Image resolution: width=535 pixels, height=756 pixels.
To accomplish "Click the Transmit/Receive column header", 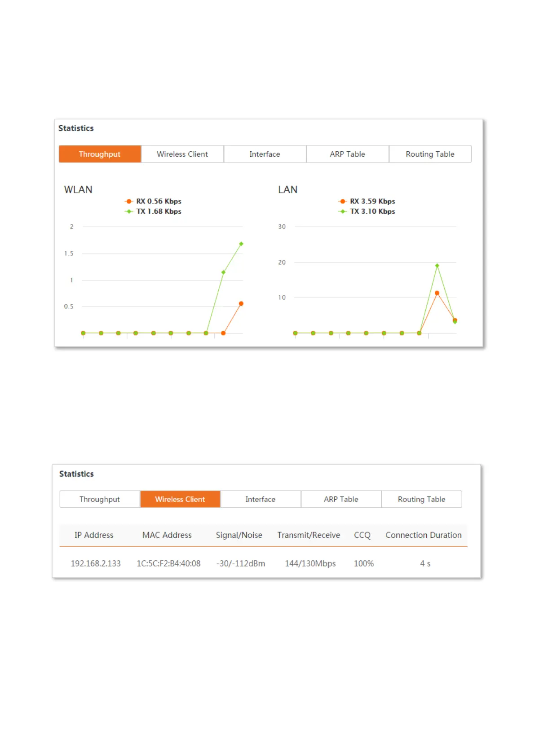I will click(309, 535).
